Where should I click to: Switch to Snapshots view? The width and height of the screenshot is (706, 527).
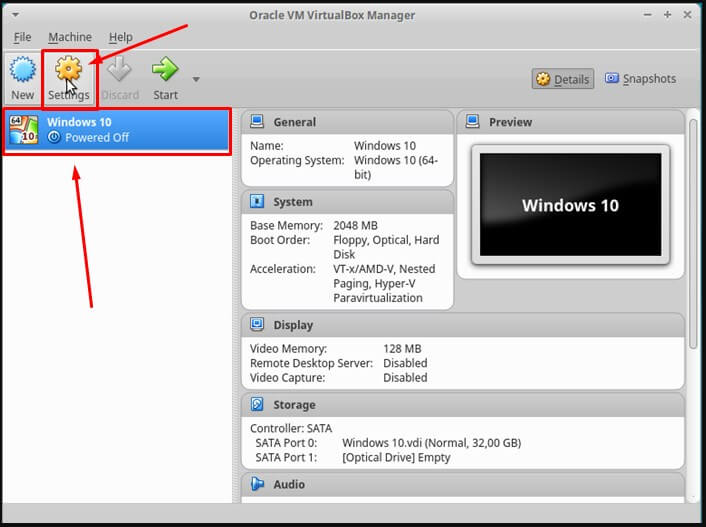[x=640, y=79]
